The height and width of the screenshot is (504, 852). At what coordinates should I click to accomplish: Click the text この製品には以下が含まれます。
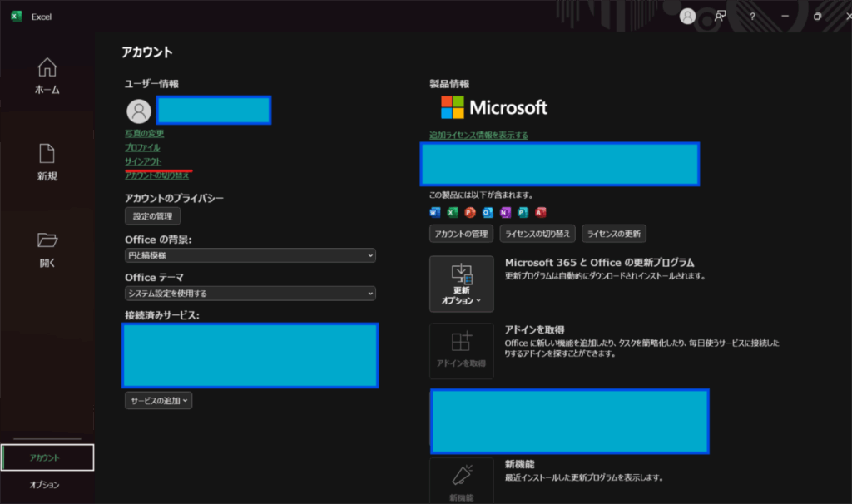pyautogui.click(x=482, y=195)
